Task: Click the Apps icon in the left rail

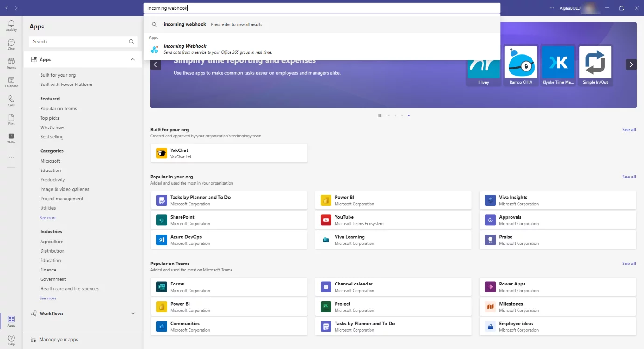Action: click(11, 321)
